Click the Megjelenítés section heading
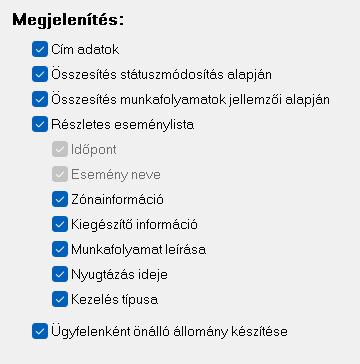This screenshot has width=360, height=364. tap(68, 21)
